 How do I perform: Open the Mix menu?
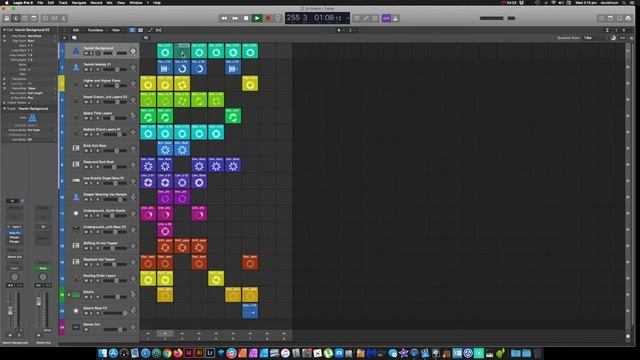109,2
